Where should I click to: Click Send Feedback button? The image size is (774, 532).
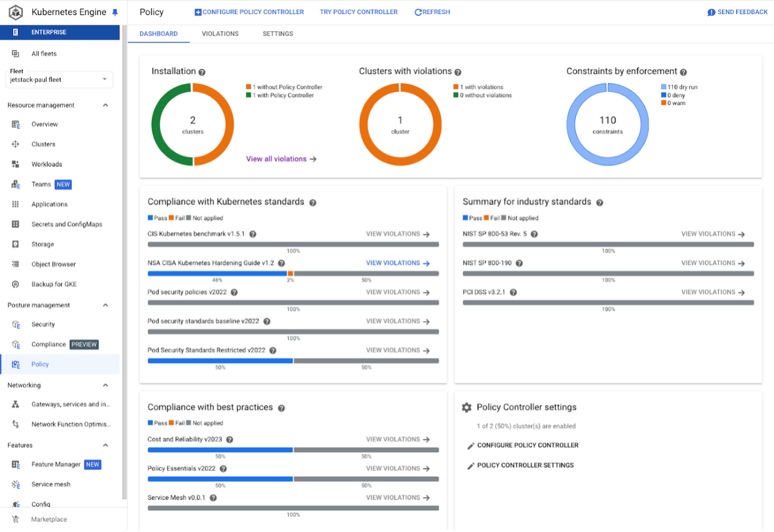(x=738, y=12)
